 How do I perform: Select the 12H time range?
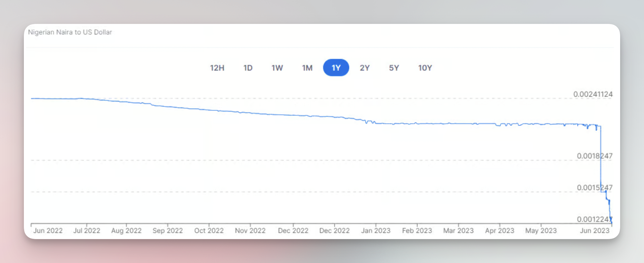[217, 68]
